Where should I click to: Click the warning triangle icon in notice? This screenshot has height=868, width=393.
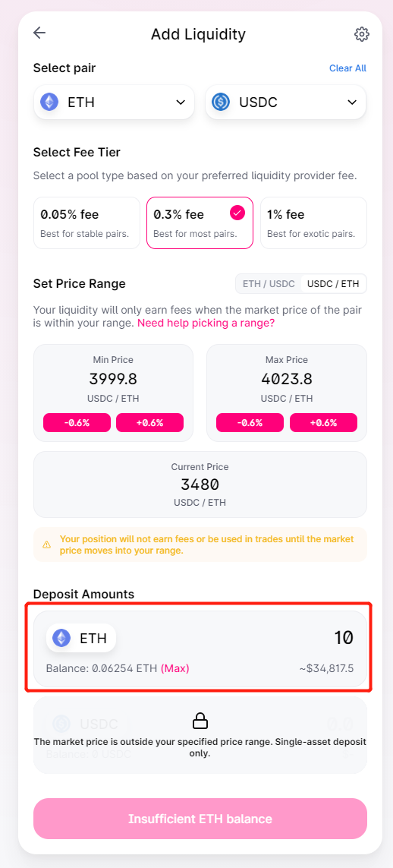click(x=47, y=544)
